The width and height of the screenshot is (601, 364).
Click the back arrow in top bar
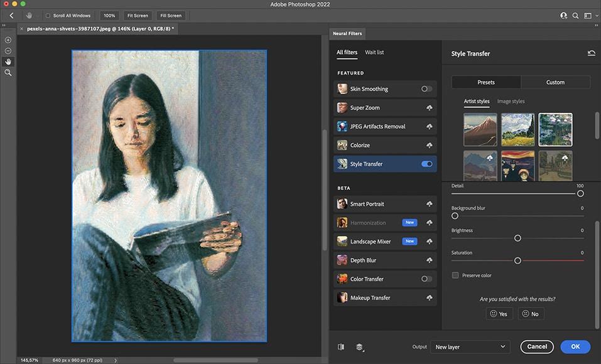click(x=11, y=15)
